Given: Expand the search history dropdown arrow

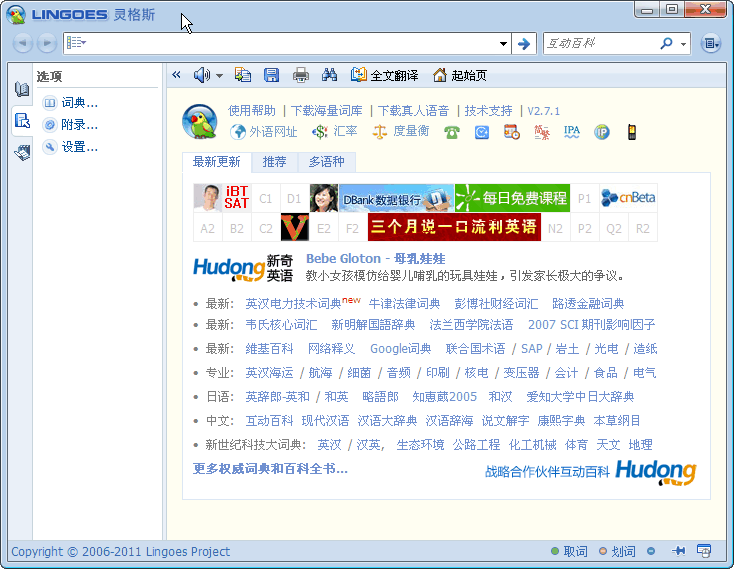Looking at the screenshot, I should point(503,44).
